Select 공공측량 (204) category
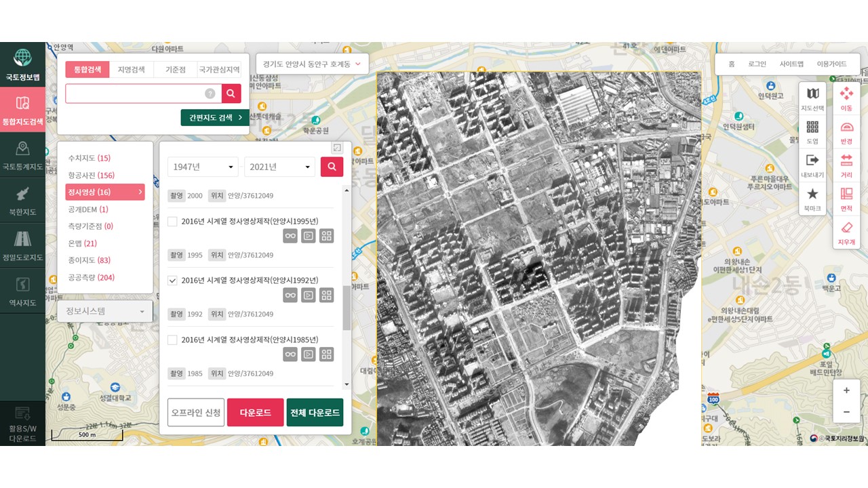This screenshot has width=868, height=488. click(x=91, y=277)
